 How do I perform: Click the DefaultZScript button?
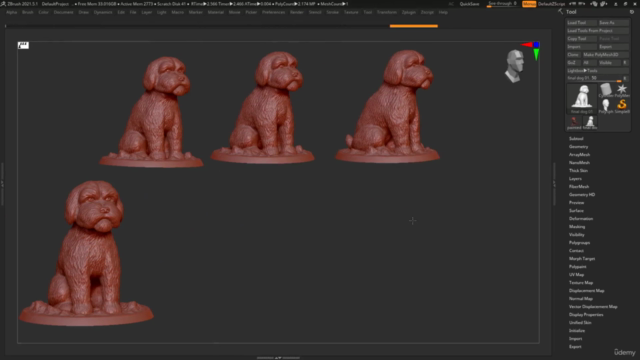[551, 4]
